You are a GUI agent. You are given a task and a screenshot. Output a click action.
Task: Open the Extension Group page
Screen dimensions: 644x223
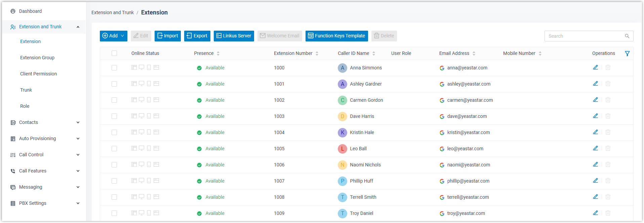click(37, 58)
